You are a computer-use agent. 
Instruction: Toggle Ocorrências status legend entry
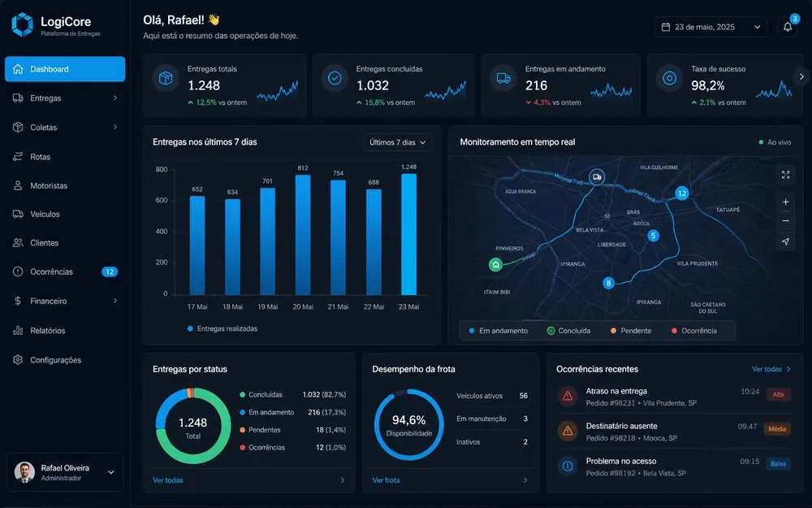tap(262, 447)
